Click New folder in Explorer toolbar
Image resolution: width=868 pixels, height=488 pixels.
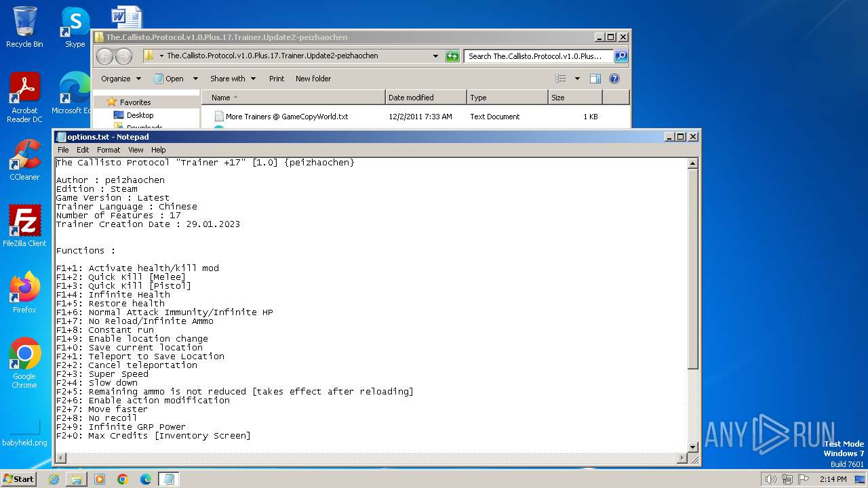tap(313, 79)
